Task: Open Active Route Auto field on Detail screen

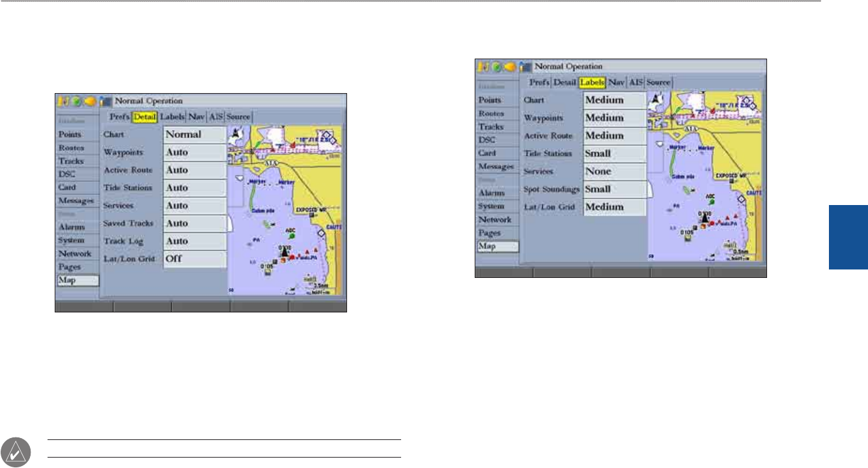Action: (195, 170)
